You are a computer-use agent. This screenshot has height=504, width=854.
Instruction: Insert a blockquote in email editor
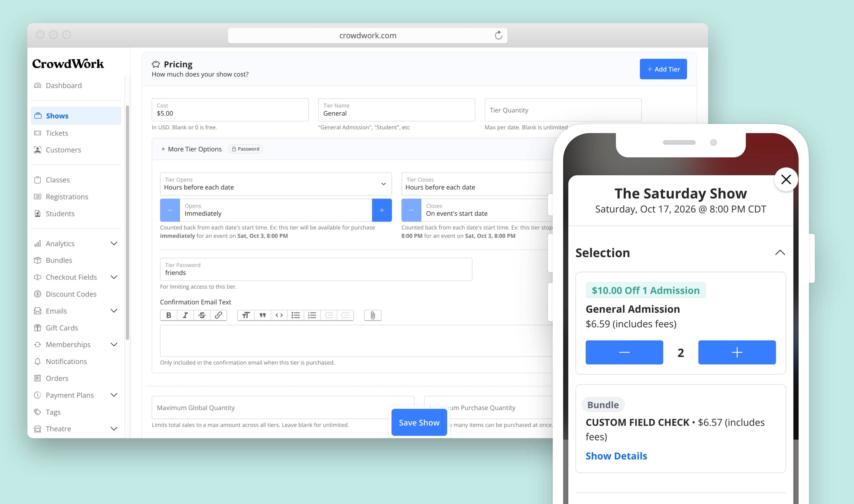(x=262, y=315)
